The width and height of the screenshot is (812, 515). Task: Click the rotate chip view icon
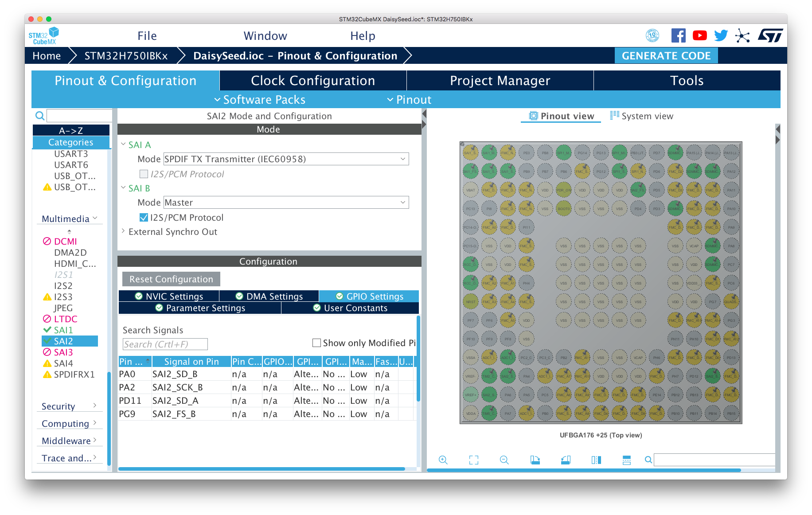tap(566, 460)
